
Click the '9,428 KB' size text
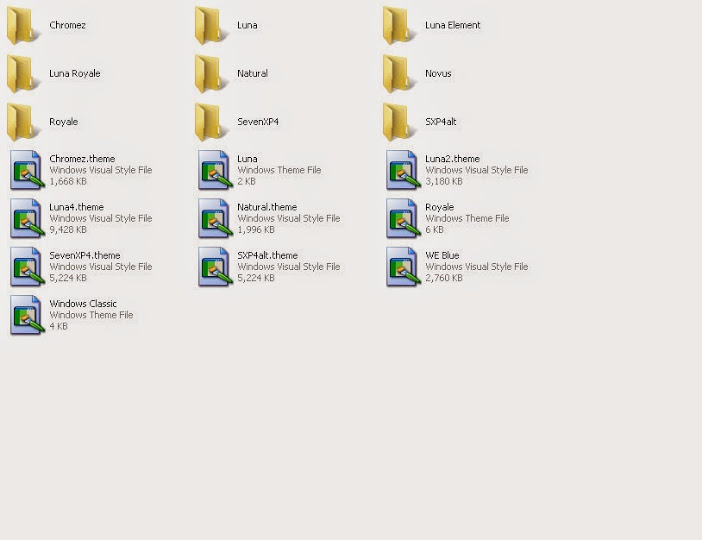click(x=68, y=230)
